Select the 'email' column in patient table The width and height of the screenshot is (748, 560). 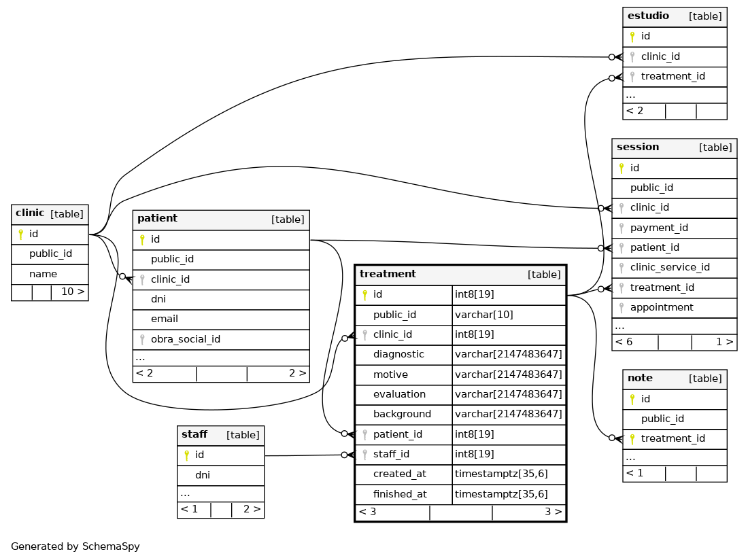point(221,319)
